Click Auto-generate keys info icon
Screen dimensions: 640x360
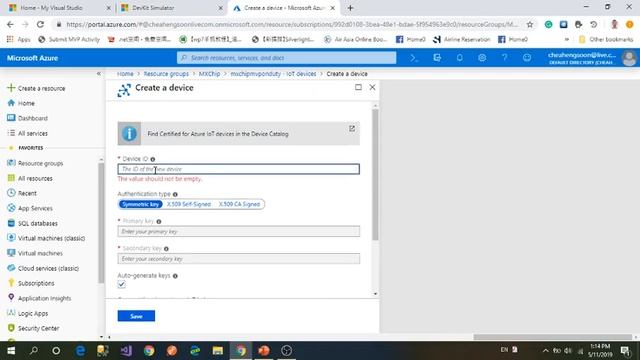pos(175,276)
